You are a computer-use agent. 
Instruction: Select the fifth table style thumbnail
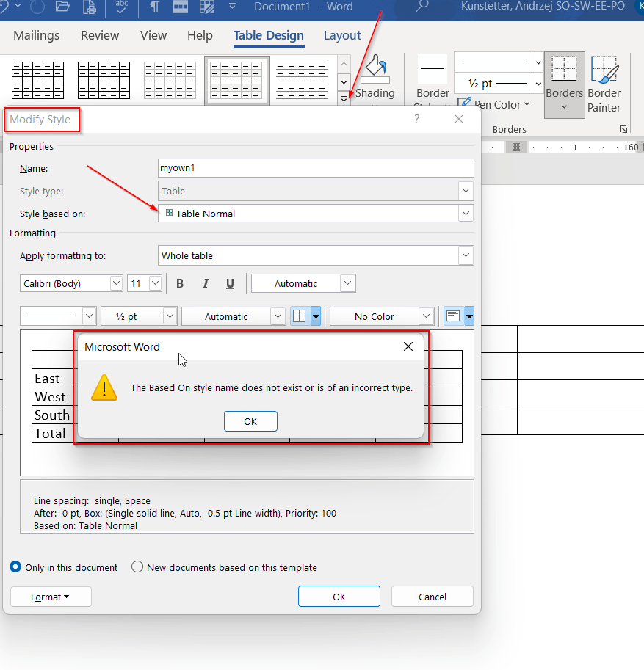pyautogui.click(x=302, y=80)
